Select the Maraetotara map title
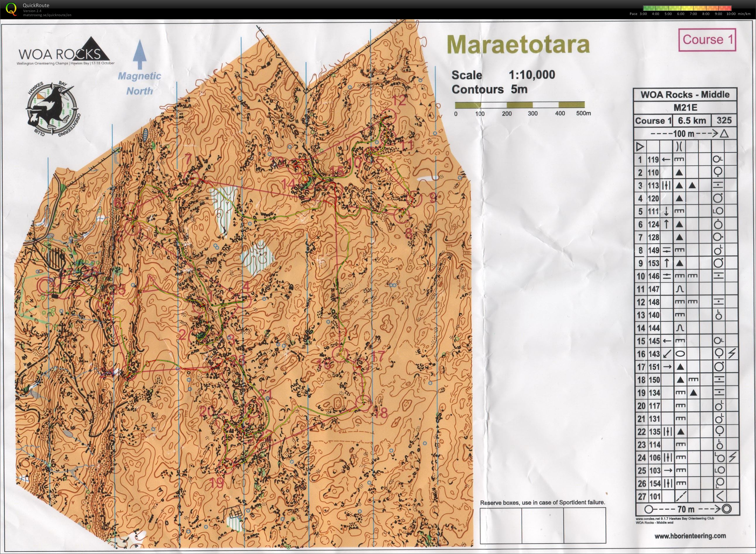The width and height of the screenshot is (756, 554). [x=518, y=44]
